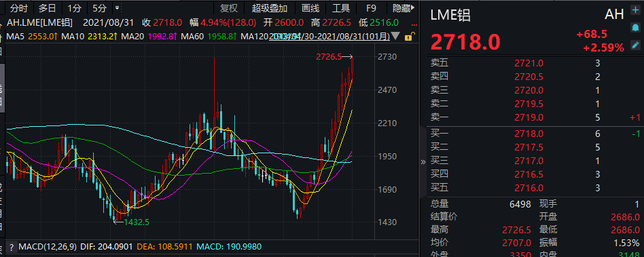Screen dimensions: 644x257
Task: Toggle the yellow lock icon on the chart
Action: click(x=409, y=36)
